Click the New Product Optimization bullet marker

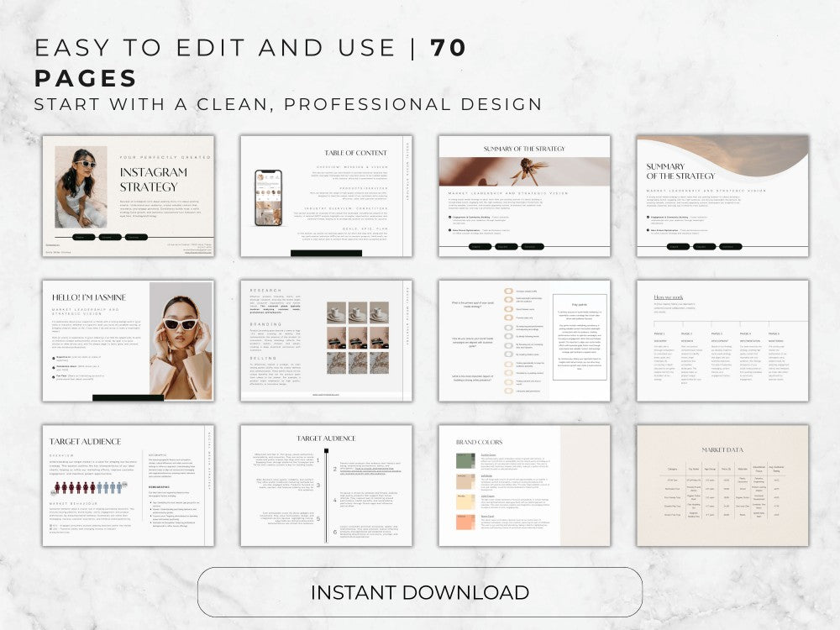[x=450, y=230]
